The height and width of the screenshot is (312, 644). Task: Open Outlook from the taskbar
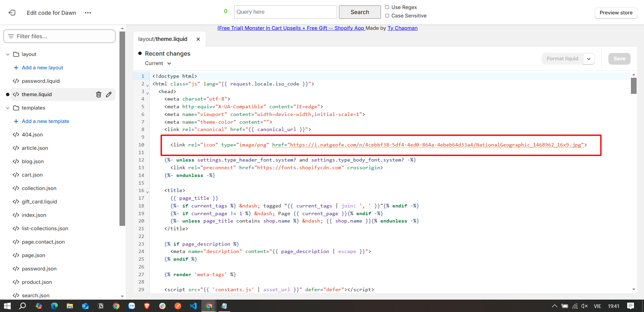(x=85, y=306)
